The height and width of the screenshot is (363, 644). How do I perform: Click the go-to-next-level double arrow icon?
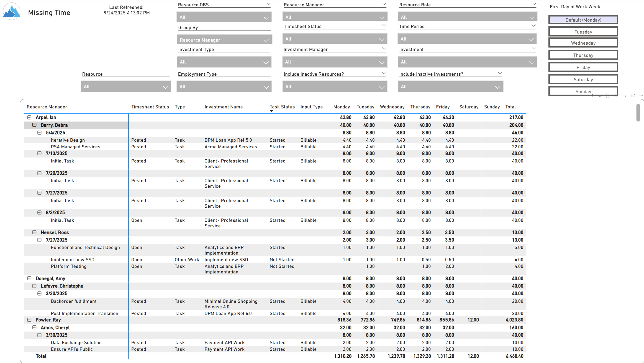608,96
